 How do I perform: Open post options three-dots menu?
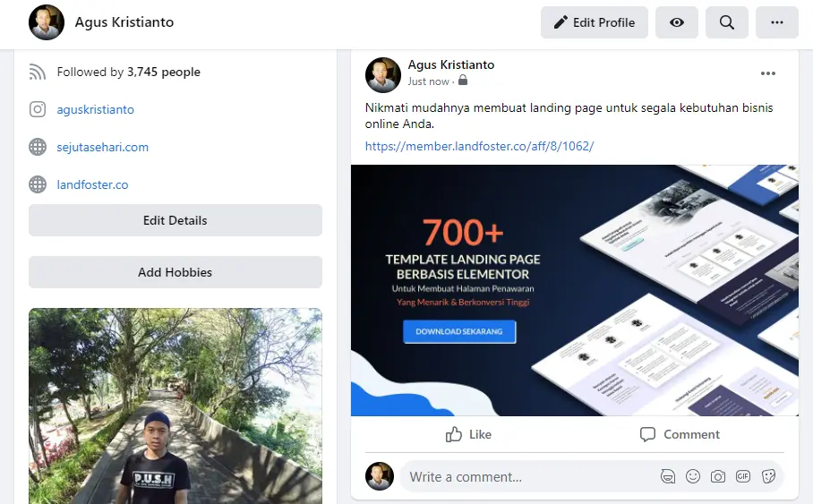768,74
